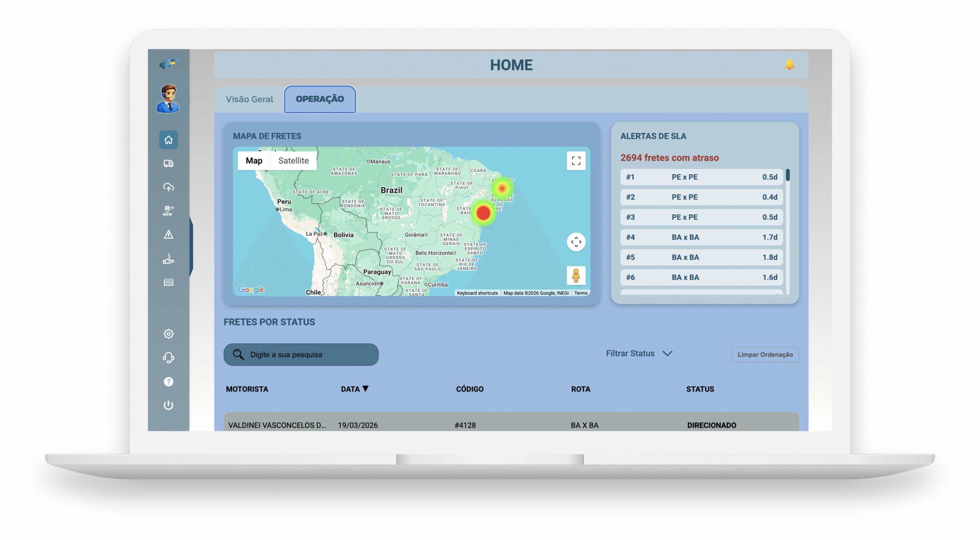980x540 pixels.
Task: Open the warning triangle alerts icon
Action: coord(168,235)
